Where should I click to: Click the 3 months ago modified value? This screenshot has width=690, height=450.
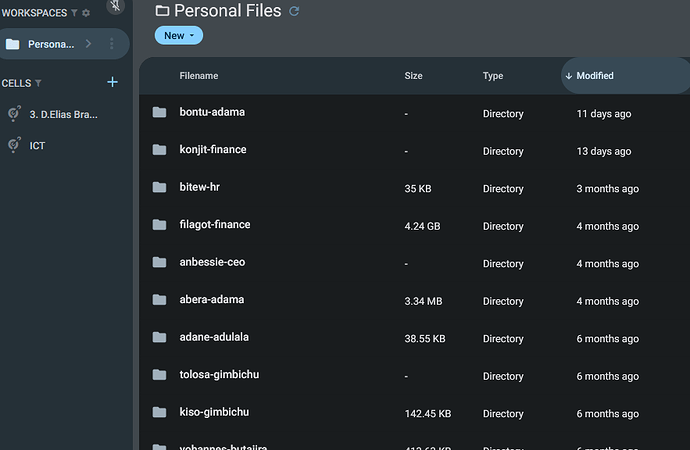click(x=608, y=189)
